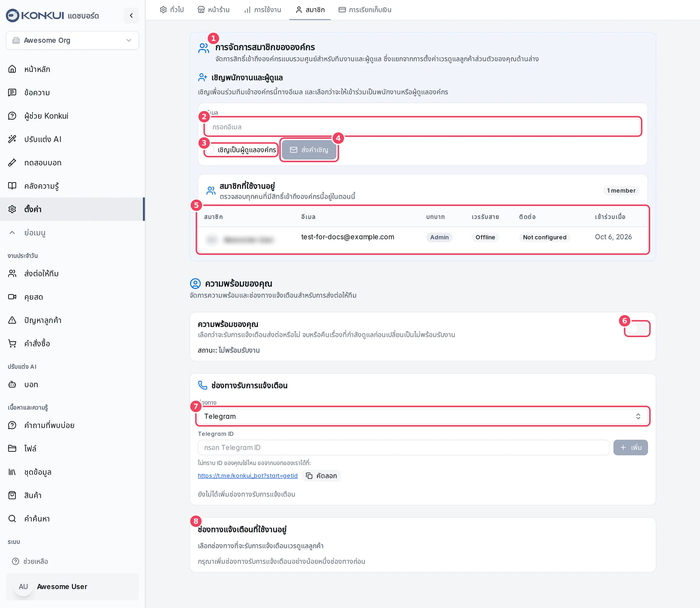Open ส่งต่อให้ทีม people icon

tap(12, 273)
